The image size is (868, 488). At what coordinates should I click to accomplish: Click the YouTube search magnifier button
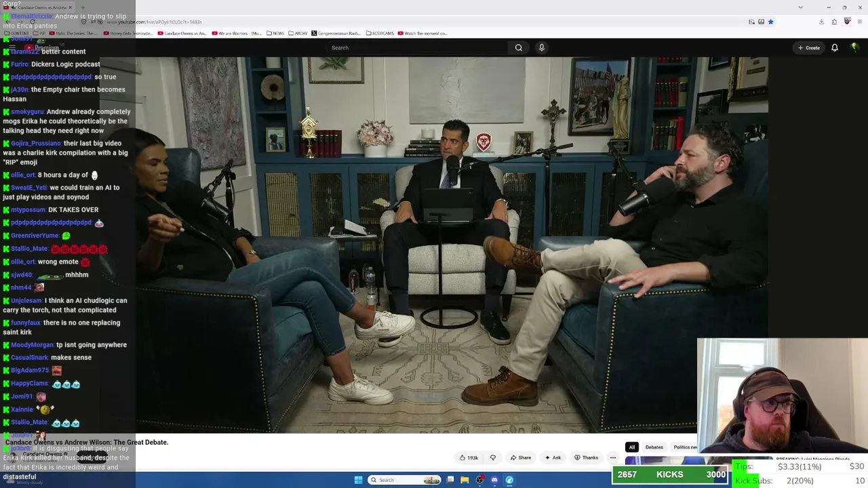(519, 47)
